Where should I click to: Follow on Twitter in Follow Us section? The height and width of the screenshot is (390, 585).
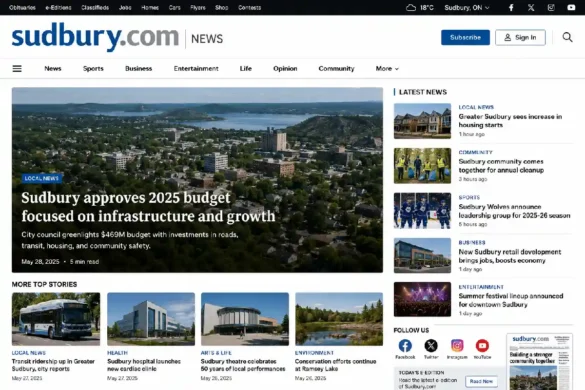click(x=431, y=346)
